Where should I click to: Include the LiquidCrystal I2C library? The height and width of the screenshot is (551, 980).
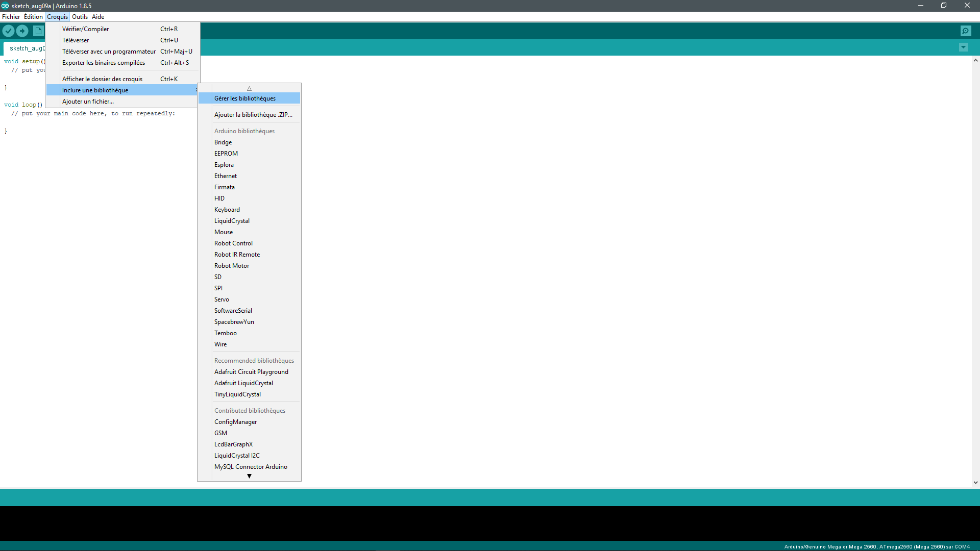(249, 456)
